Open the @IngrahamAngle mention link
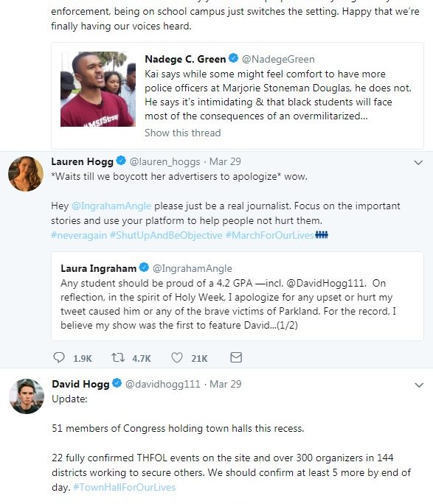The image size is (433, 504). [x=111, y=206]
